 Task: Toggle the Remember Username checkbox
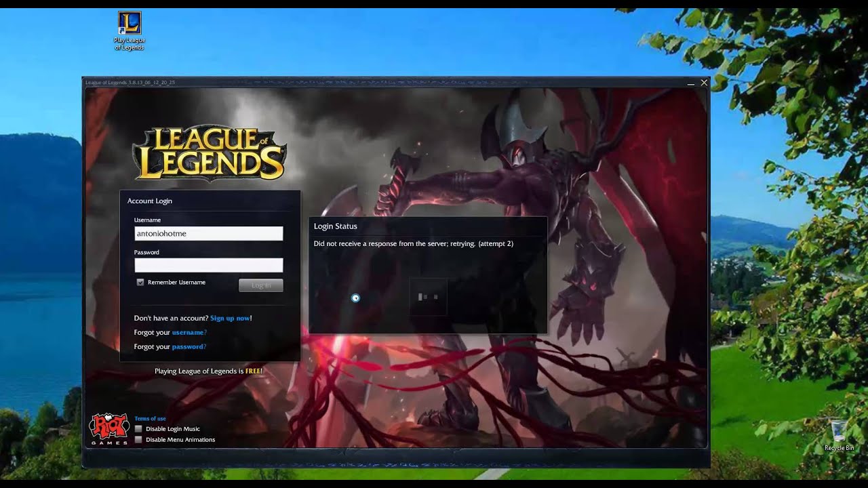coord(140,282)
